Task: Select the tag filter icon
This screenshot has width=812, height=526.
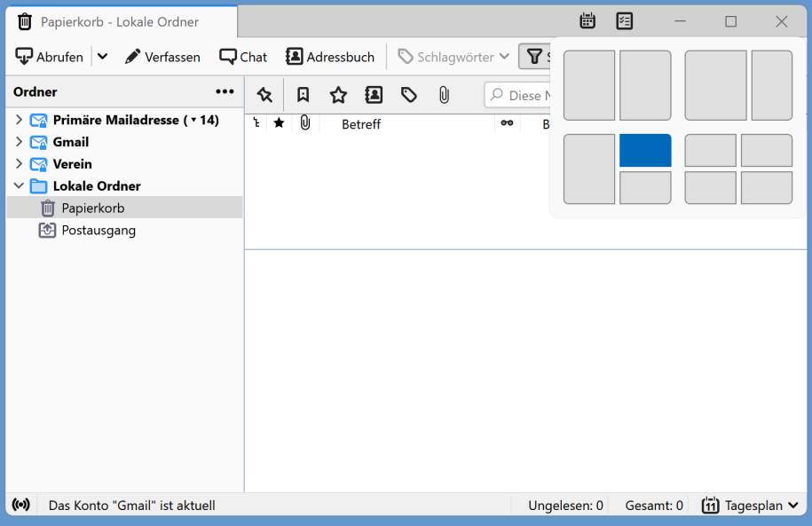Action: pos(408,94)
